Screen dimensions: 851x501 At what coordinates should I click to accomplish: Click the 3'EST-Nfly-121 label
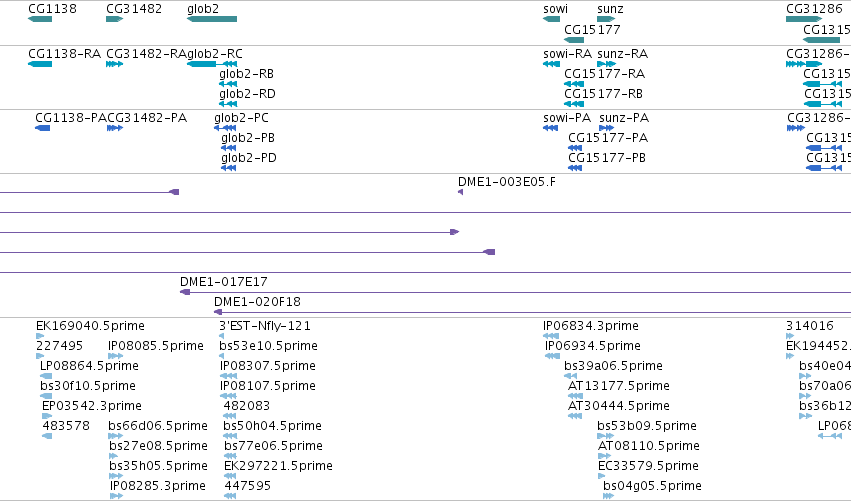point(265,326)
